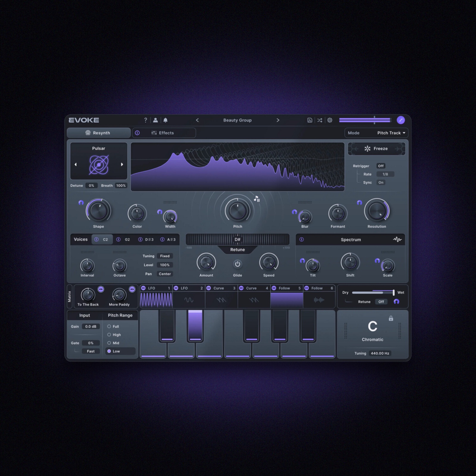Select the Curve 3 modulator tab
This screenshot has width=476, height=476.
221,288
